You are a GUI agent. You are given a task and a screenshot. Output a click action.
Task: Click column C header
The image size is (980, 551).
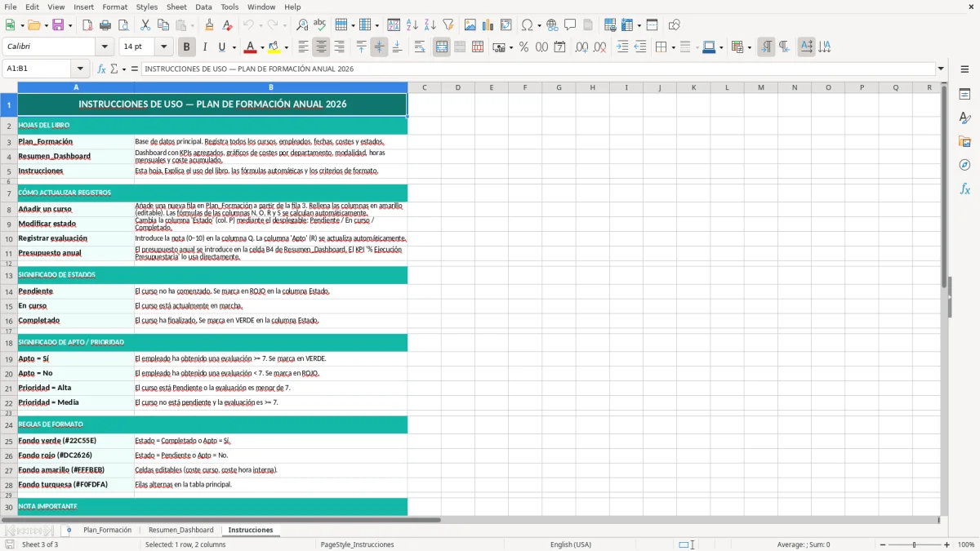click(424, 87)
